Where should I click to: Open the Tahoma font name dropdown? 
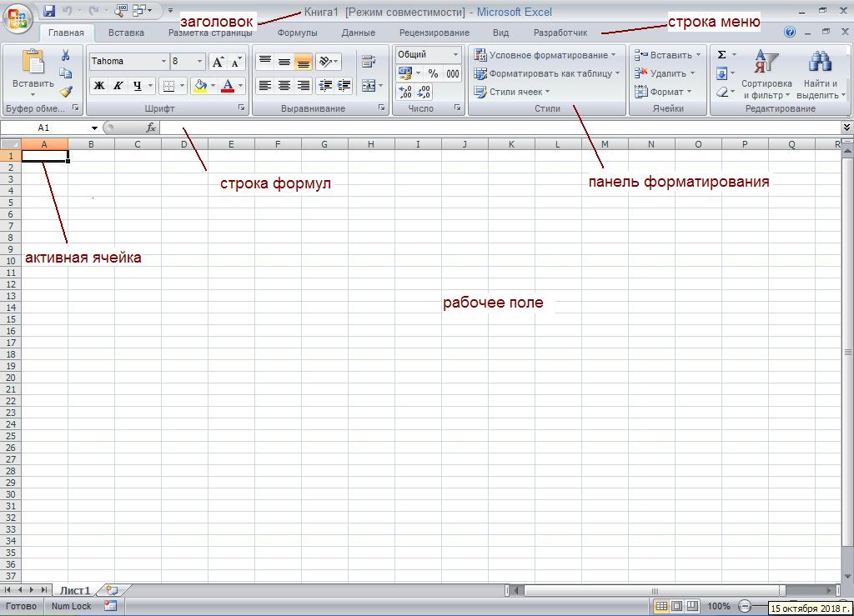click(x=163, y=62)
